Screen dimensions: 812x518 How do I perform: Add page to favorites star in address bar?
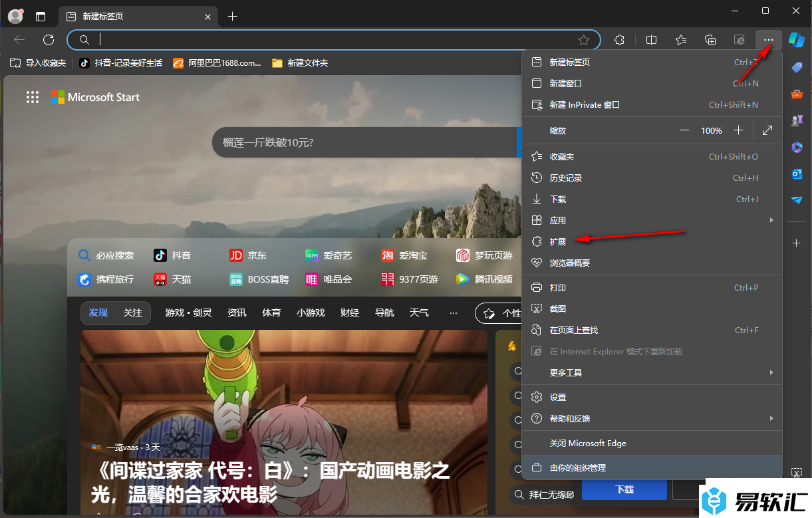[x=584, y=40]
